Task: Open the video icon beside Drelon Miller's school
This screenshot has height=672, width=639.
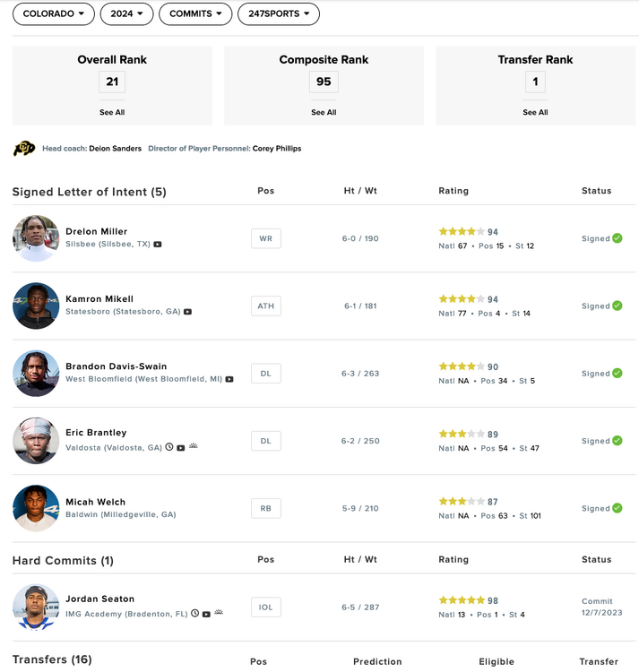Action: (x=158, y=244)
